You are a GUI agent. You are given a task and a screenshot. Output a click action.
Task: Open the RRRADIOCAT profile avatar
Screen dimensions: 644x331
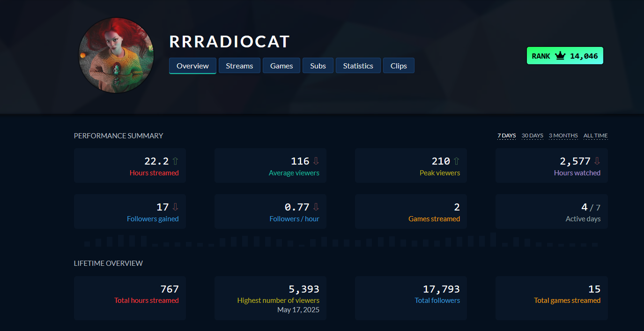point(116,55)
